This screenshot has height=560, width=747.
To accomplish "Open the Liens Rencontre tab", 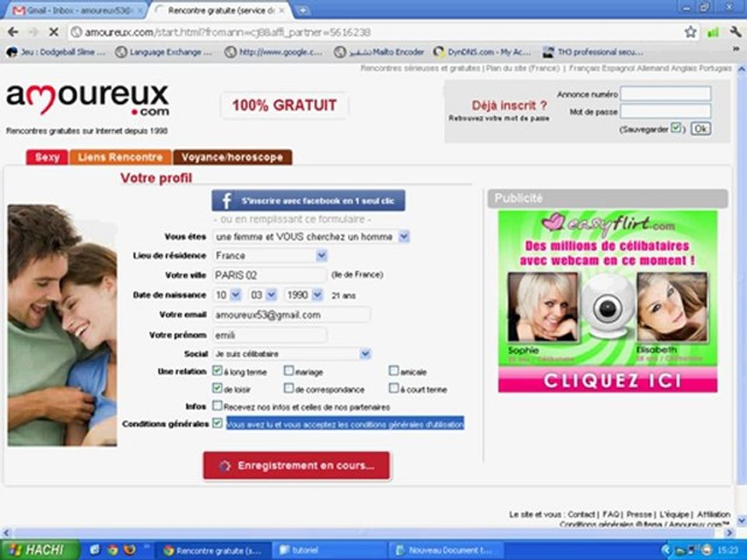I will (x=120, y=157).
